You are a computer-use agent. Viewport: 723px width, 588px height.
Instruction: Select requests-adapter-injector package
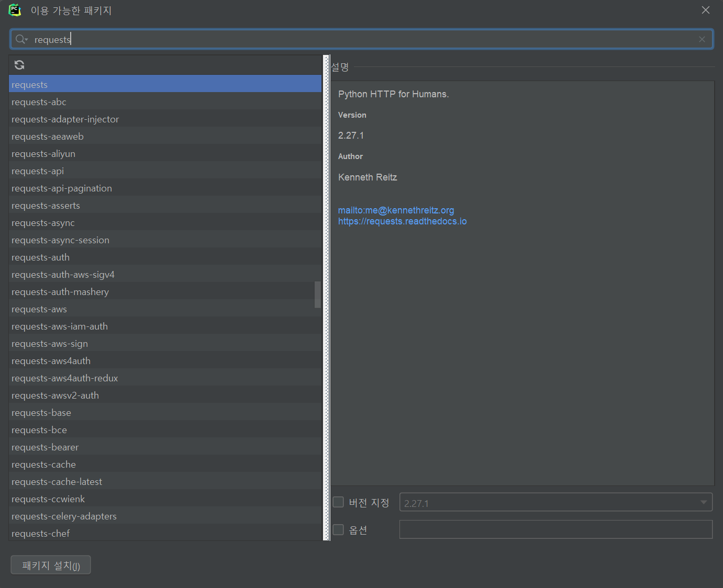click(165, 119)
